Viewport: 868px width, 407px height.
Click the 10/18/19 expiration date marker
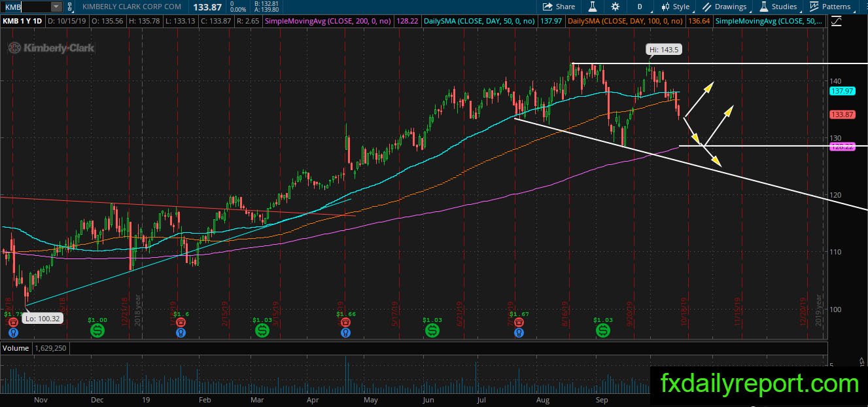click(686, 313)
